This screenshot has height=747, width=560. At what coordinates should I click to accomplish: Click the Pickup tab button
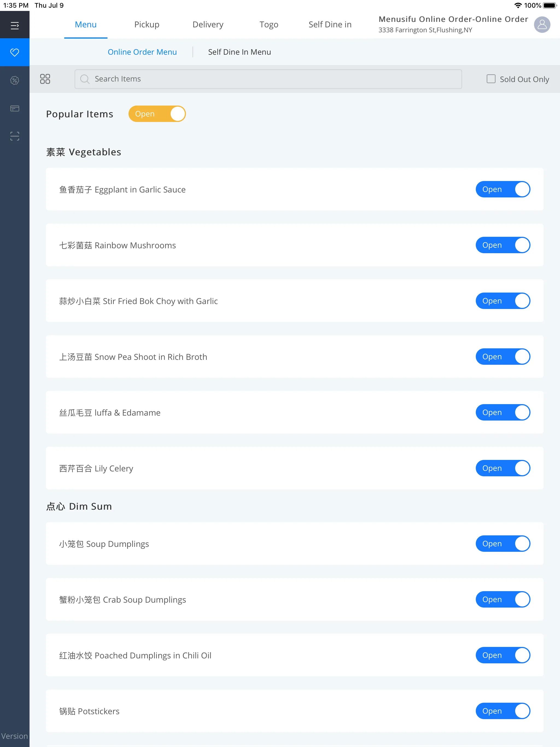tap(147, 24)
